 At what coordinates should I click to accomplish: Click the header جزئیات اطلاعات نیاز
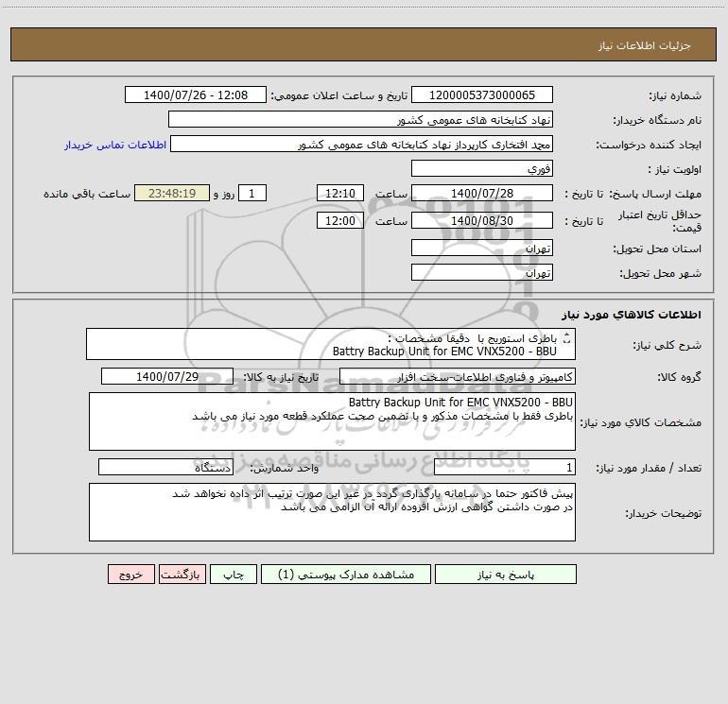pos(645,45)
